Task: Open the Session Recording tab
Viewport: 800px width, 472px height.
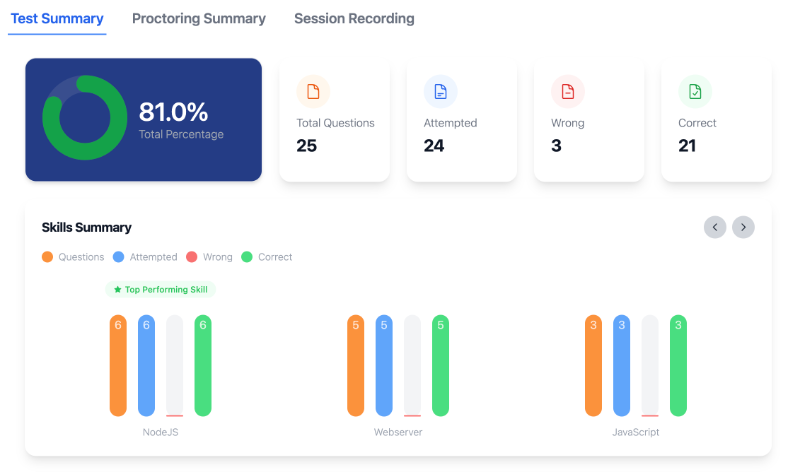Action: pos(354,19)
